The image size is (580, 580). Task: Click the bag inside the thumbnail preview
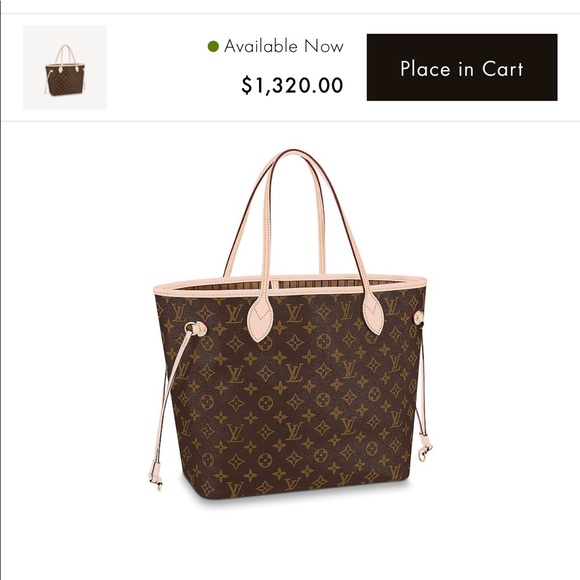pos(65,70)
